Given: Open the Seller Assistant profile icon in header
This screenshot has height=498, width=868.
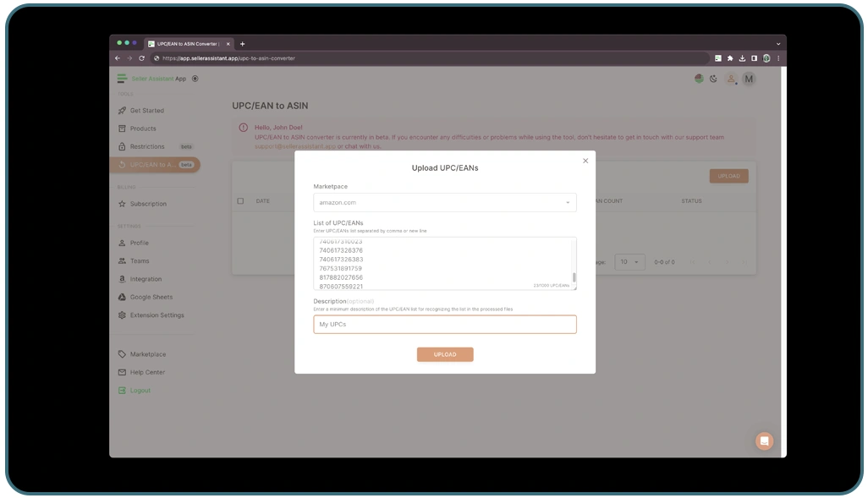Looking at the screenshot, I should tap(731, 78).
